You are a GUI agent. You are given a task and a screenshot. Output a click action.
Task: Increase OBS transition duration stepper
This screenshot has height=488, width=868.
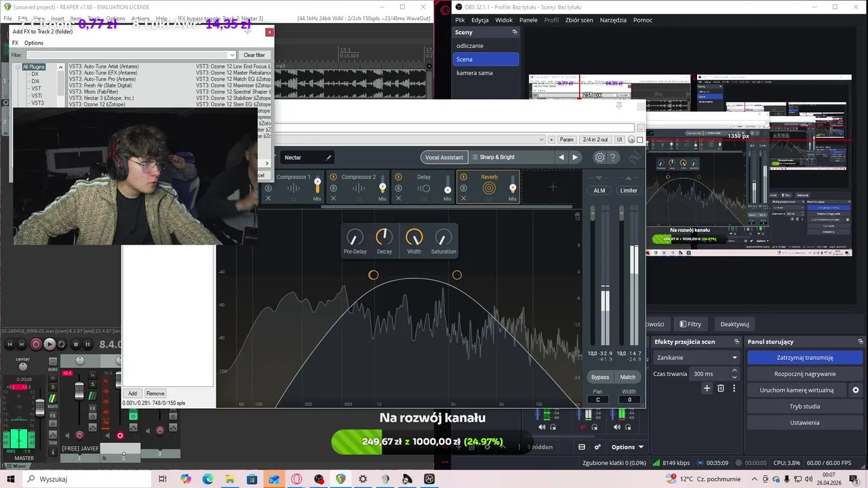pyautogui.click(x=734, y=371)
